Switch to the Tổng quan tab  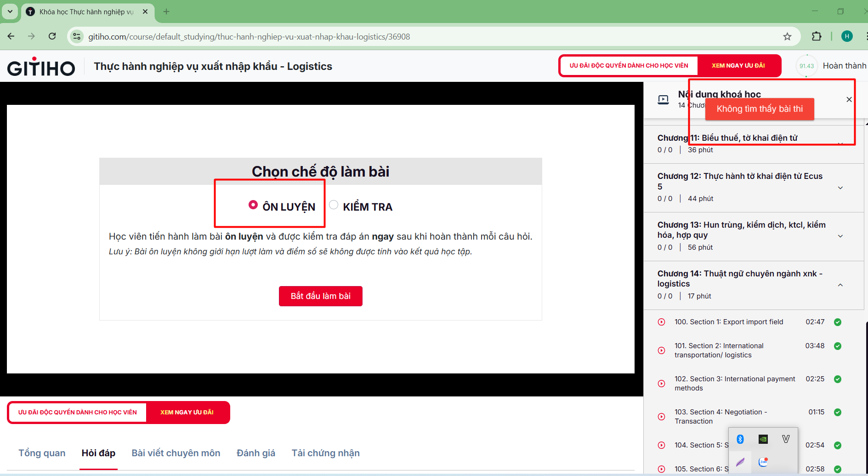pos(42,453)
